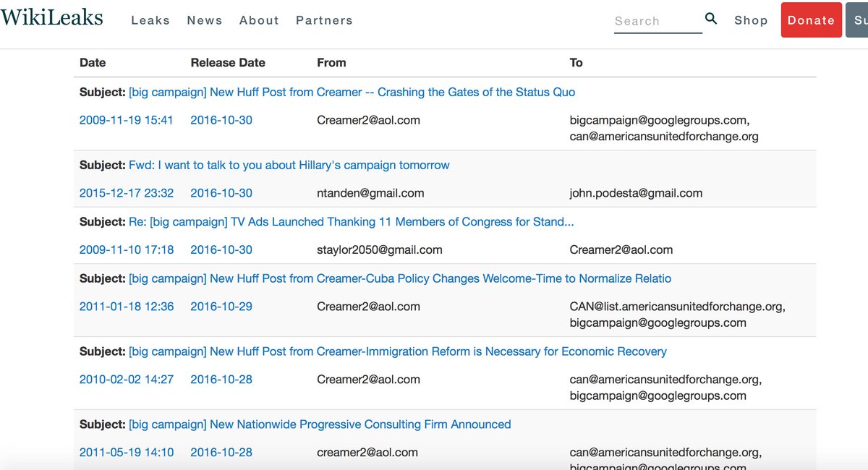Click the red Donate button
Viewport: 868px width, 470px height.
pyautogui.click(x=811, y=20)
